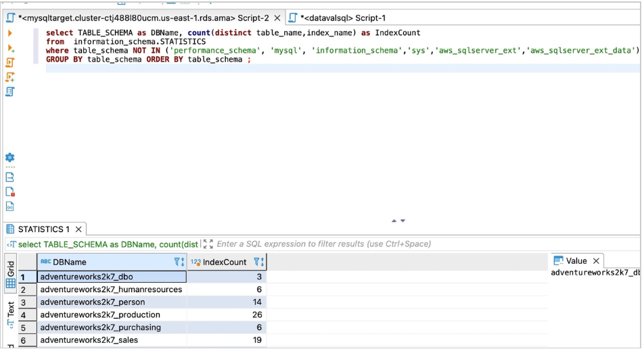The width and height of the screenshot is (644, 349).
Task: Expand the filter panel with the arrows icon
Action: click(208, 244)
